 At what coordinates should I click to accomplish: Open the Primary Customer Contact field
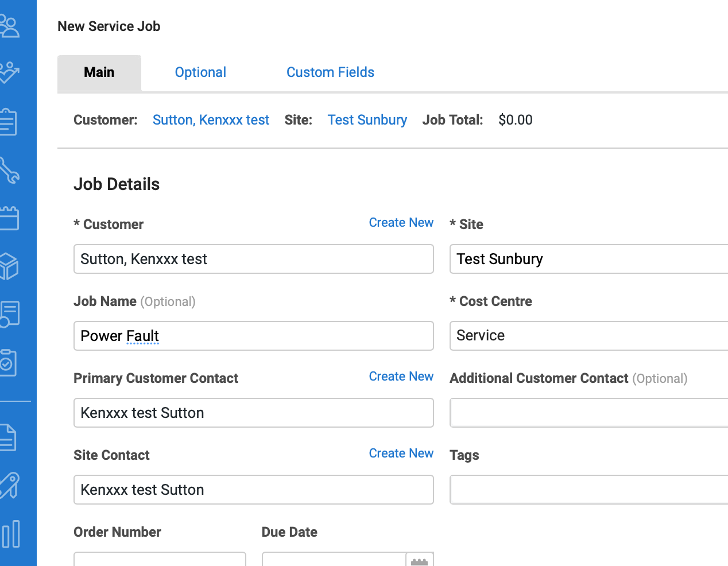[x=253, y=413]
